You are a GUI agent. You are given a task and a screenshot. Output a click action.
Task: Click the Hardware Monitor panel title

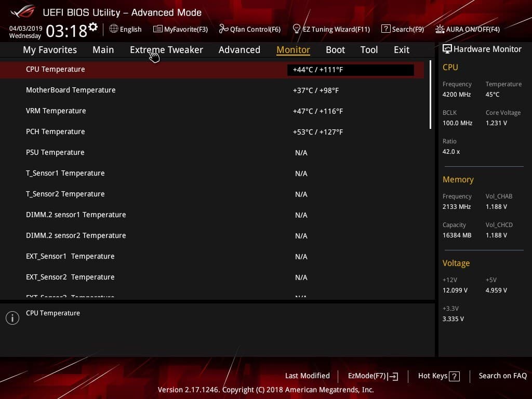(x=487, y=49)
